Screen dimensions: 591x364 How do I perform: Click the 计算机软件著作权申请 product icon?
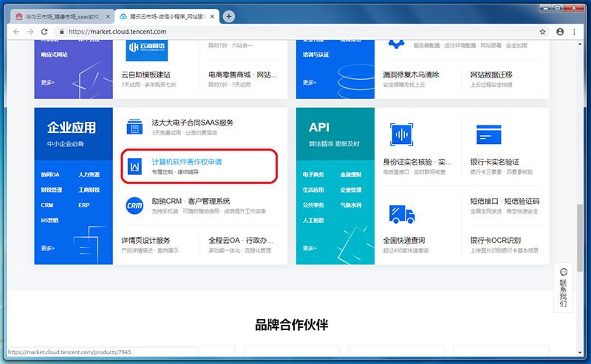134,166
